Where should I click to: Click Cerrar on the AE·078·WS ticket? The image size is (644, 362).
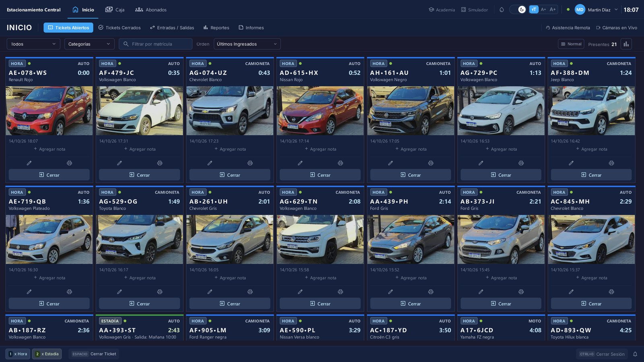click(49, 175)
